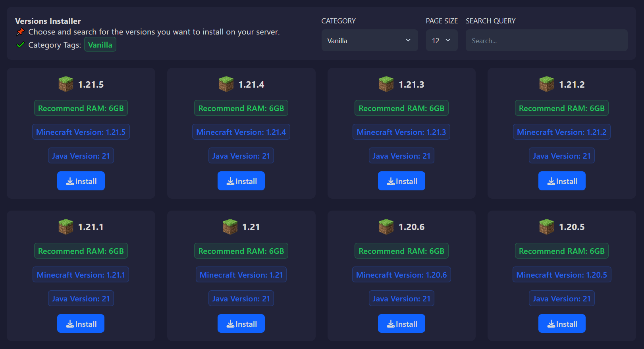Click the 1.20.5 card title
This screenshot has height=349, width=644.
[x=572, y=227]
